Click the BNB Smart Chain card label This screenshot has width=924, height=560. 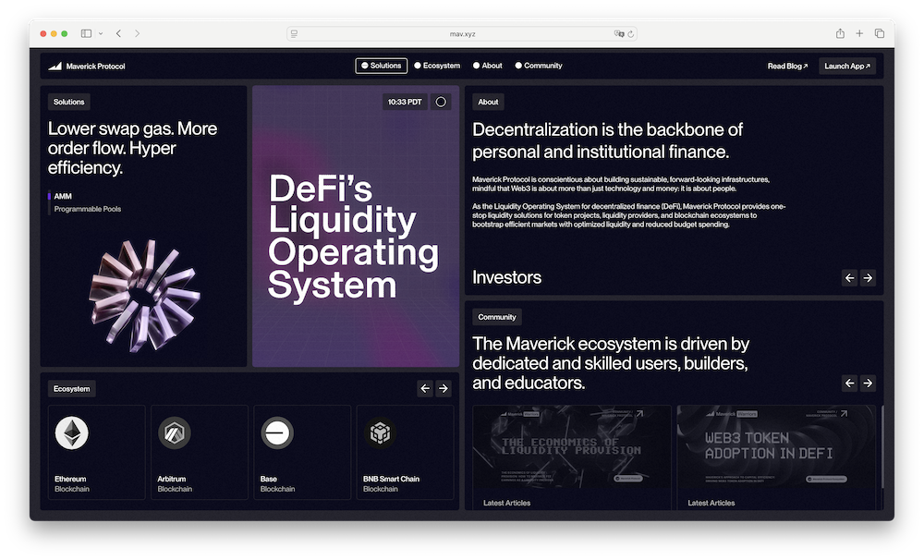[x=391, y=484]
